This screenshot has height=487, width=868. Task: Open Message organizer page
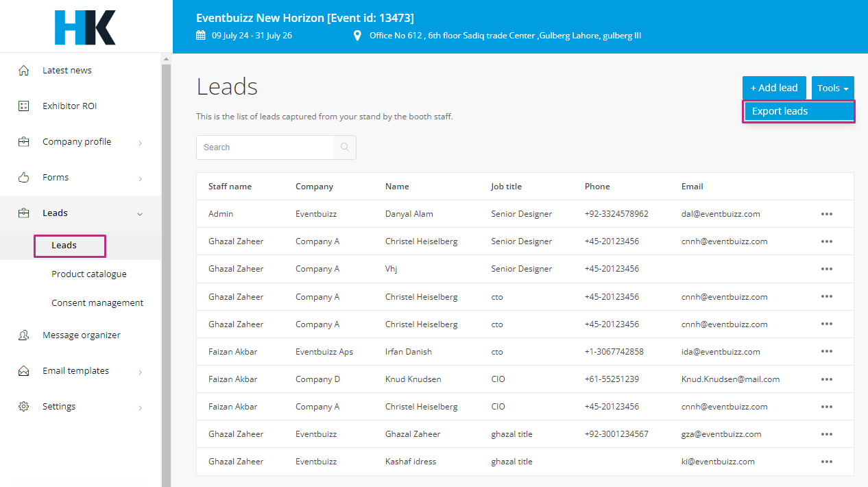(82, 335)
